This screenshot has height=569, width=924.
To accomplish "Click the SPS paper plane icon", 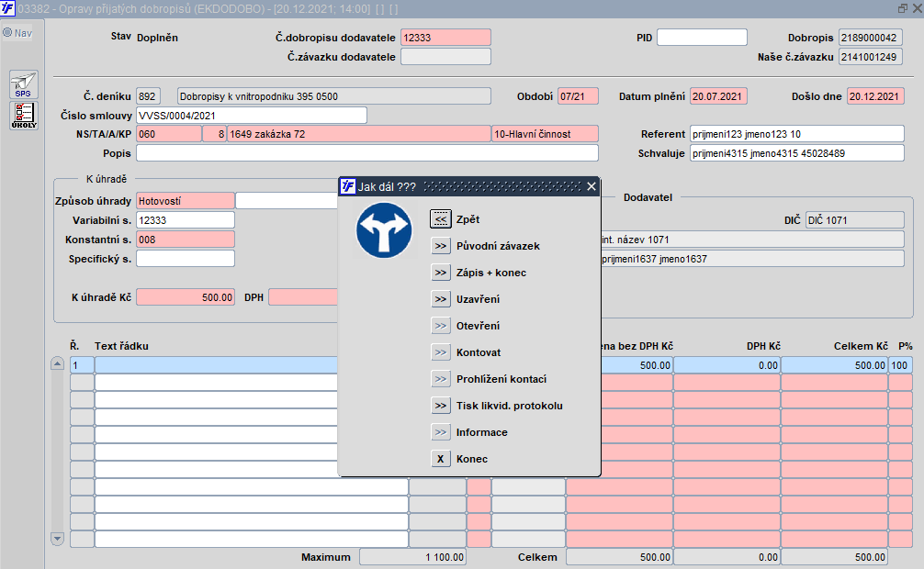I will 24,84.
